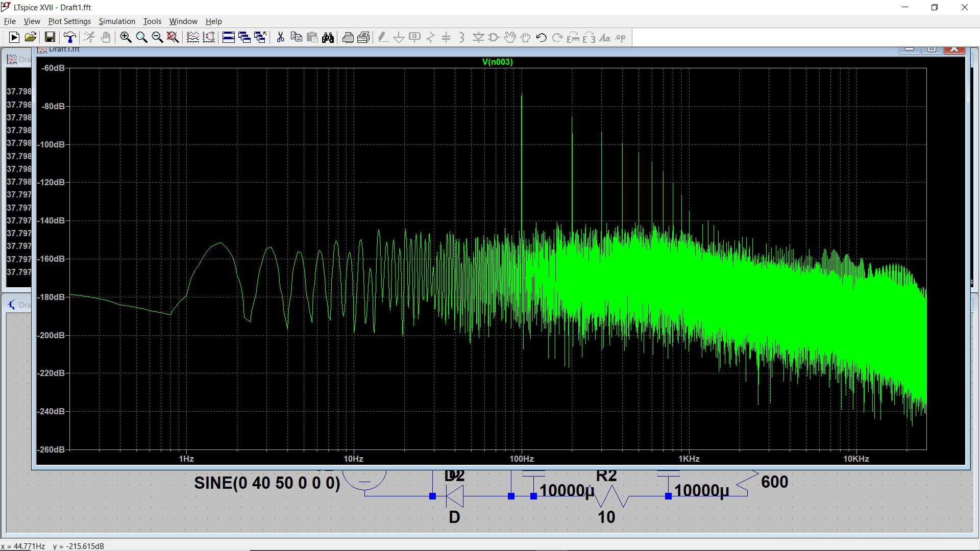Click the Zoom to Fit icon
Image resolution: width=980 pixels, height=551 pixels.
[x=173, y=37]
